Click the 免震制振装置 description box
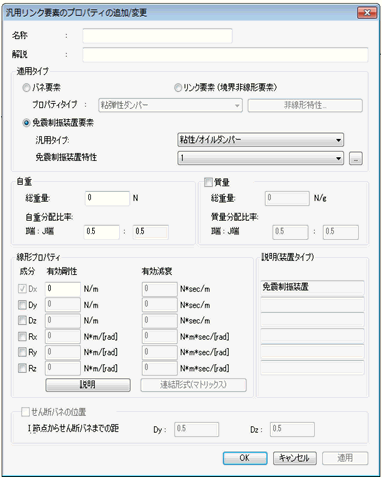382x478 pixels. point(312,287)
